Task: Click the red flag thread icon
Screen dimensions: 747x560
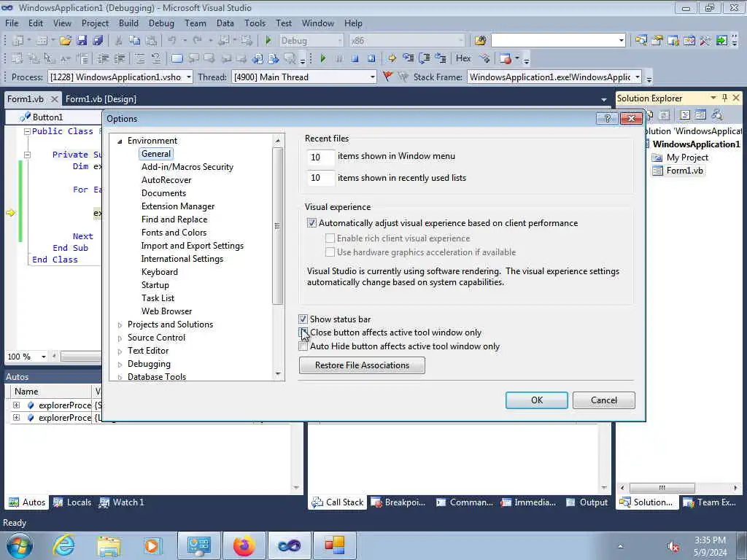Action: pyautogui.click(x=387, y=77)
